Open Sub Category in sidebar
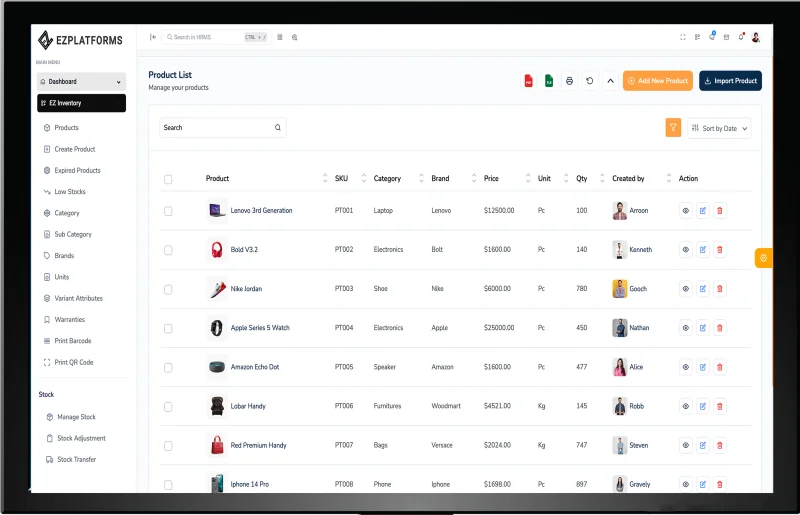Image resolution: width=800 pixels, height=515 pixels. pos(67,234)
